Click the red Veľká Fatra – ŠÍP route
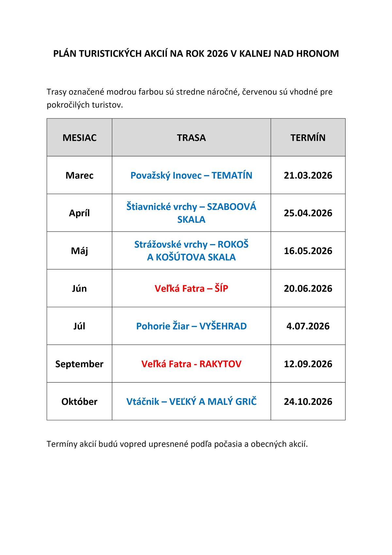 coord(191,288)
